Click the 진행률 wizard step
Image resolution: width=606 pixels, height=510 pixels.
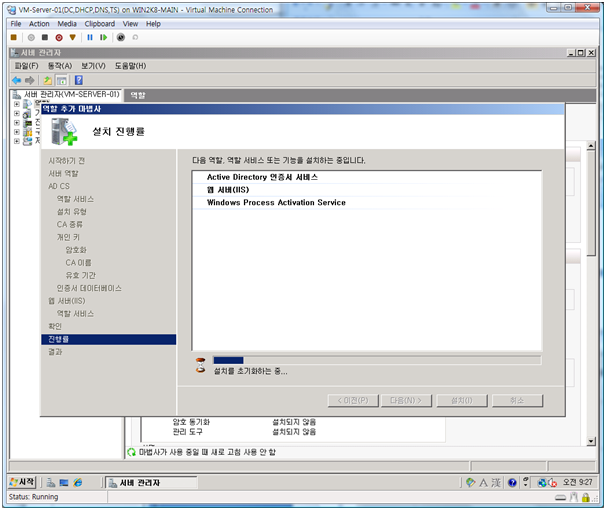(x=109, y=340)
